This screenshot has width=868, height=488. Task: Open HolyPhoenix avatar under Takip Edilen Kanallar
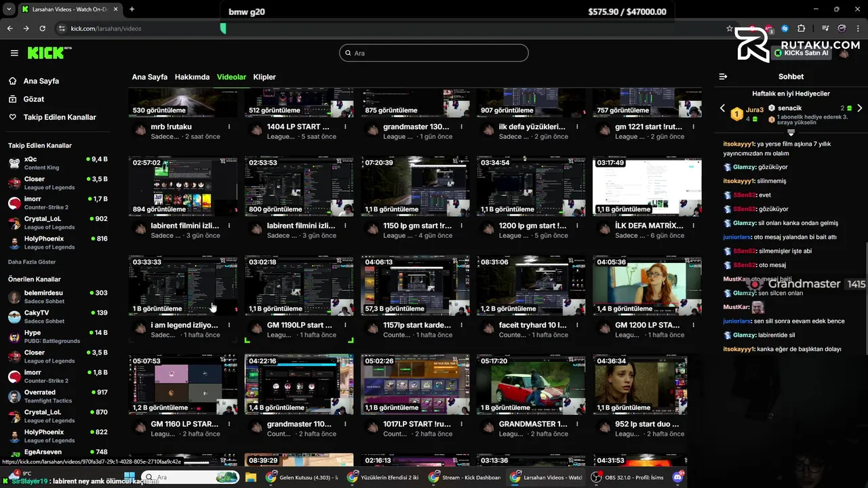click(14, 243)
